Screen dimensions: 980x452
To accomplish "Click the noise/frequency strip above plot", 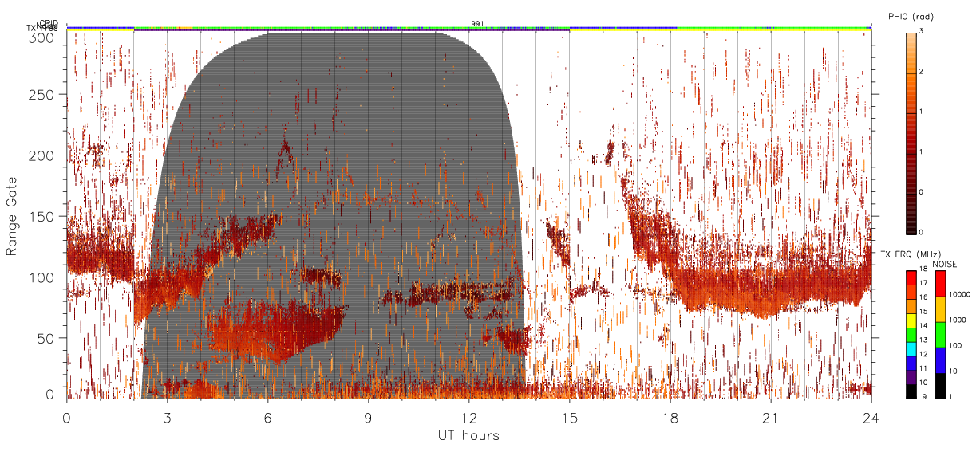I will 468,27.
